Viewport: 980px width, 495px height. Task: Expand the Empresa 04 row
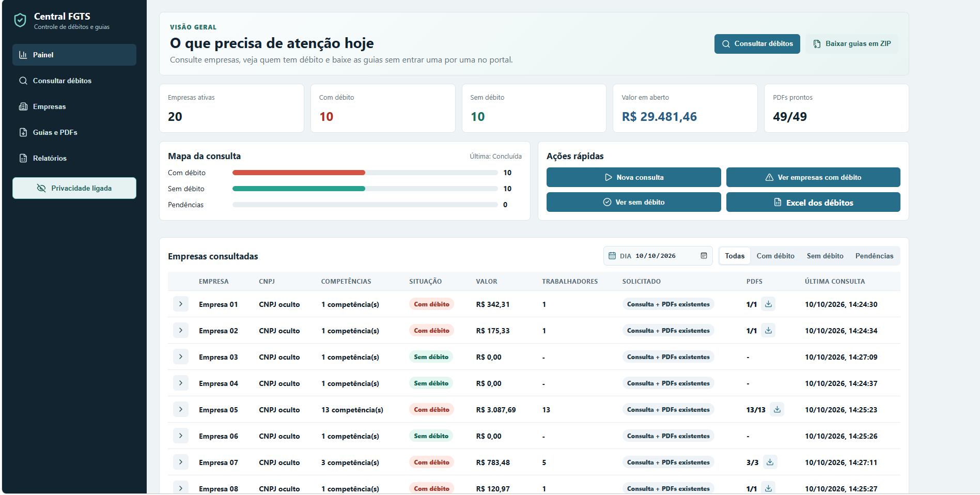(180, 383)
